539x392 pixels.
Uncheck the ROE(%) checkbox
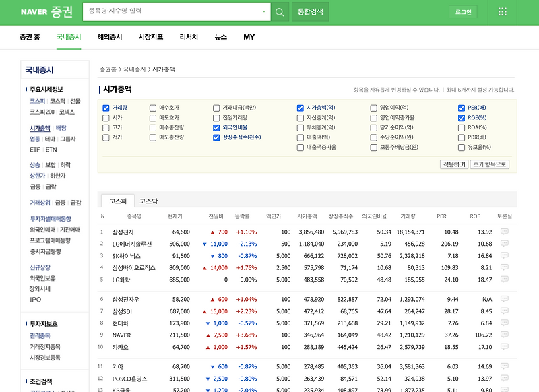462,118
